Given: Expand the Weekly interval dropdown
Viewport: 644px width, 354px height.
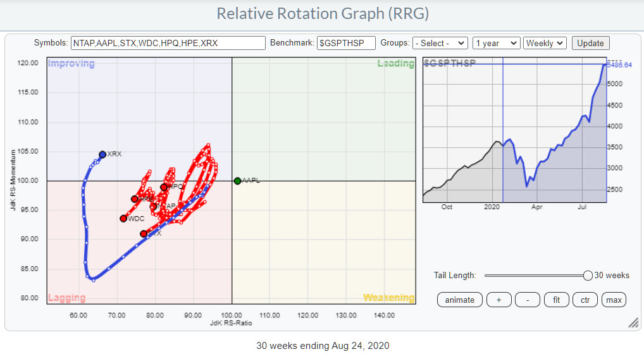Looking at the screenshot, I should (x=545, y=43).
